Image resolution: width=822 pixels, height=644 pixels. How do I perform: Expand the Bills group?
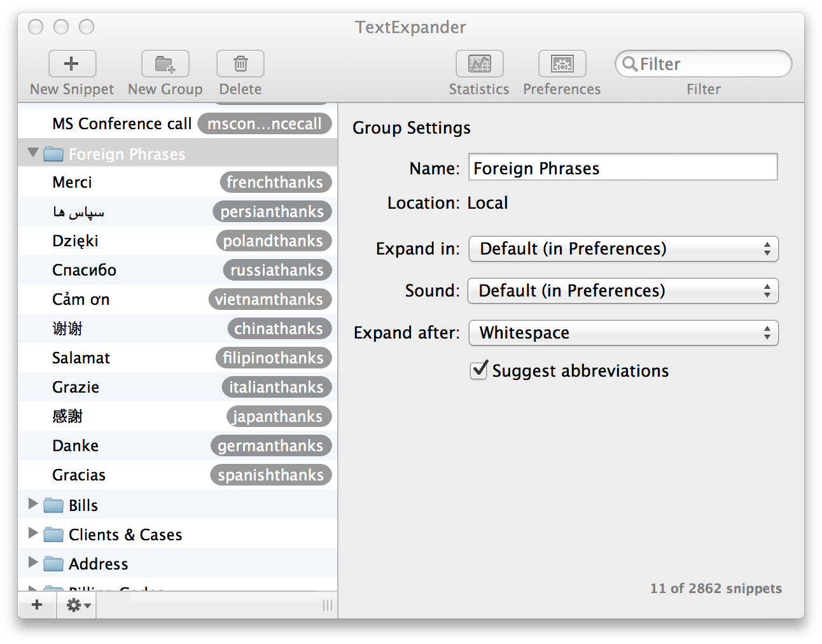(x=33, y=503)
